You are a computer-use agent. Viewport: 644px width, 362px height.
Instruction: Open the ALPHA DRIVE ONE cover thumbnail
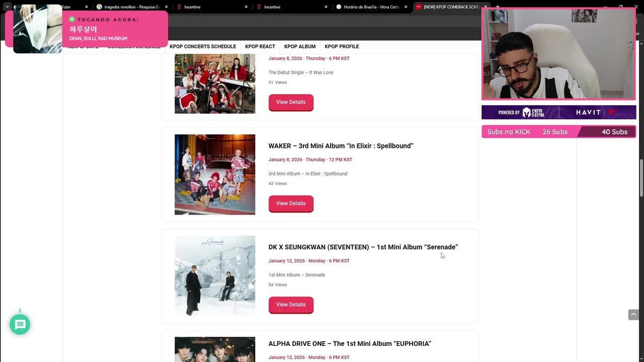[x=215, y=349]
